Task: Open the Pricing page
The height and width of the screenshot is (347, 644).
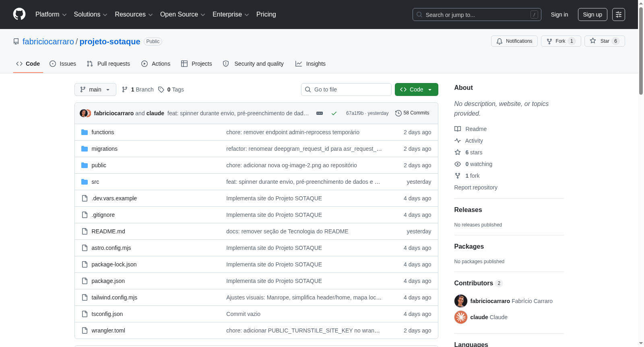Action: tap(266, 15)
